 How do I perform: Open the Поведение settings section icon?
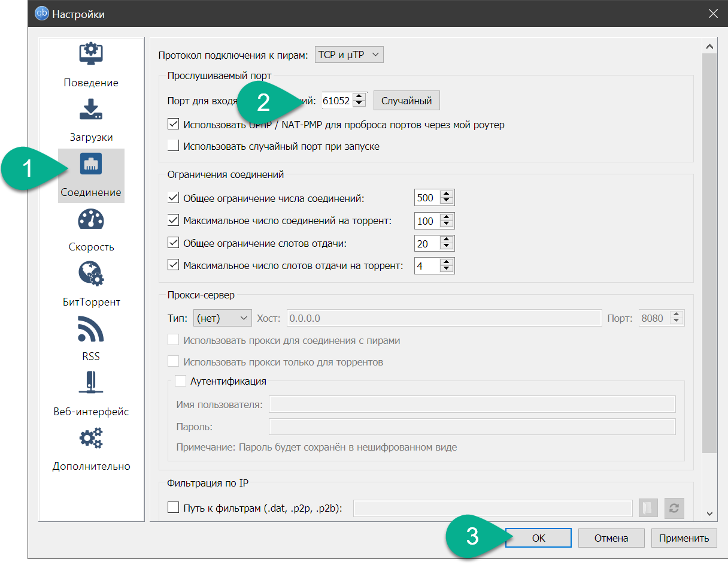[x=91, y=54]
